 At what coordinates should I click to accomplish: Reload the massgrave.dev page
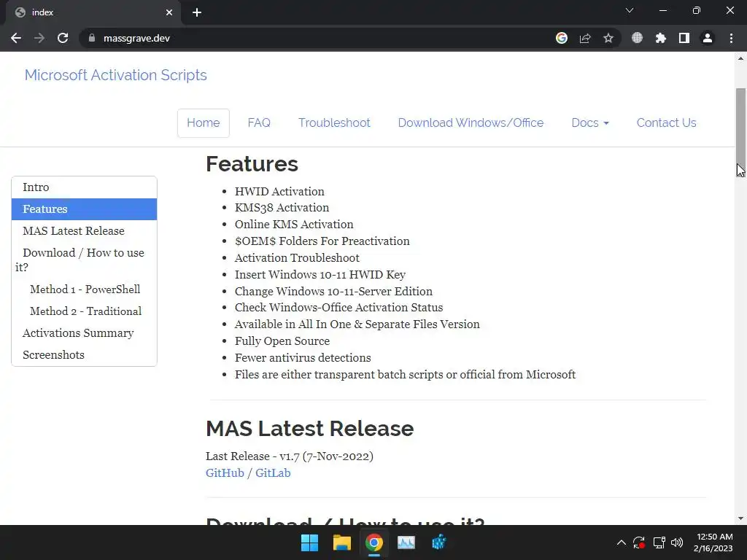tap(63, 38)
